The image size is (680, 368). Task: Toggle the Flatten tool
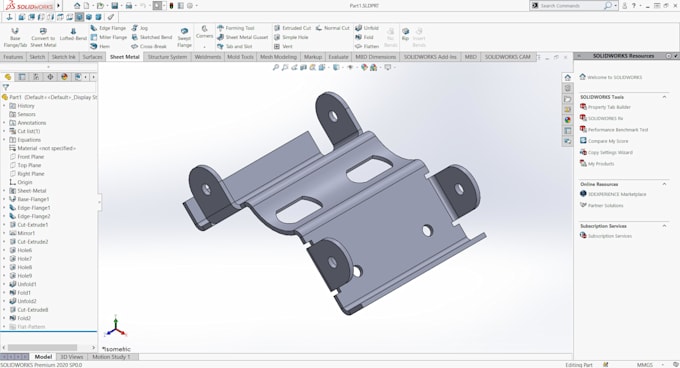367,46
